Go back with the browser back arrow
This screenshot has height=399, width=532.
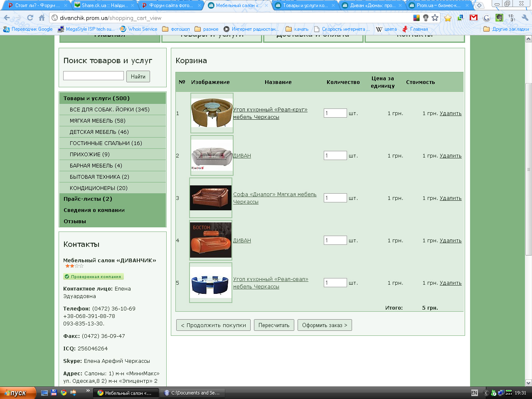tap(7, 18)
